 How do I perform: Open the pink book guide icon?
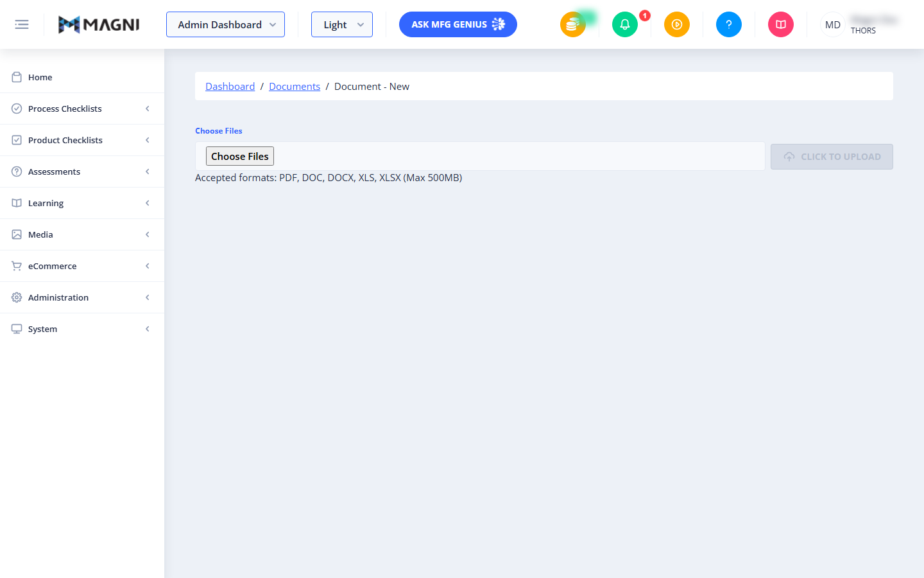click(x=781, y=24)
